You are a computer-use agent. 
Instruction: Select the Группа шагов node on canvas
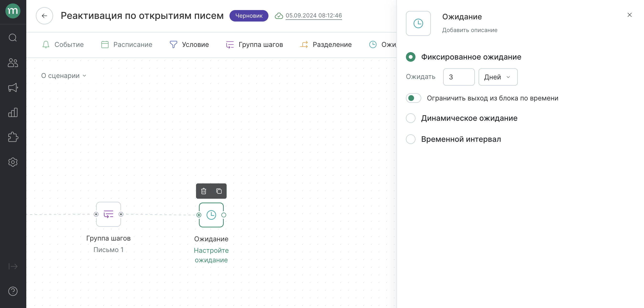coord(108,214)
